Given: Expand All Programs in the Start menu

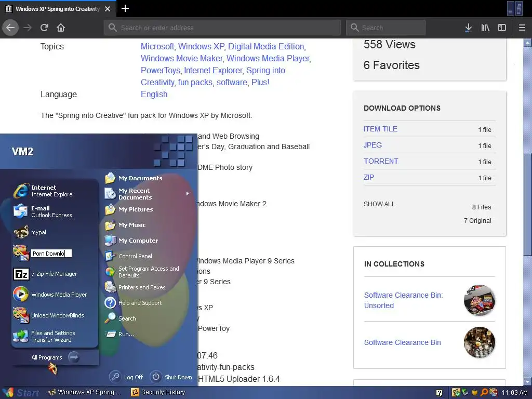Looking at the screenshot, I should pos(55,357).
